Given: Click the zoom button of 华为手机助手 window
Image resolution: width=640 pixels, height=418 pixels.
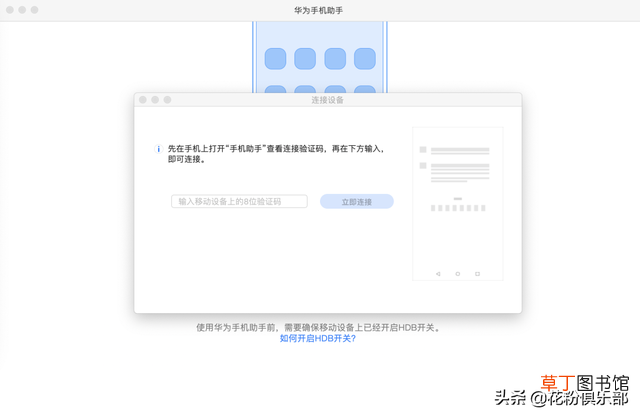Looking at the screenshot, I should 35,10.
